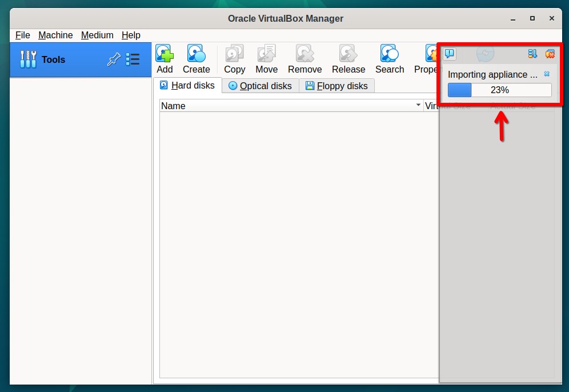Select the Tools item in sidebar
The width and height of the screenshot is (569, 392).
81,59
